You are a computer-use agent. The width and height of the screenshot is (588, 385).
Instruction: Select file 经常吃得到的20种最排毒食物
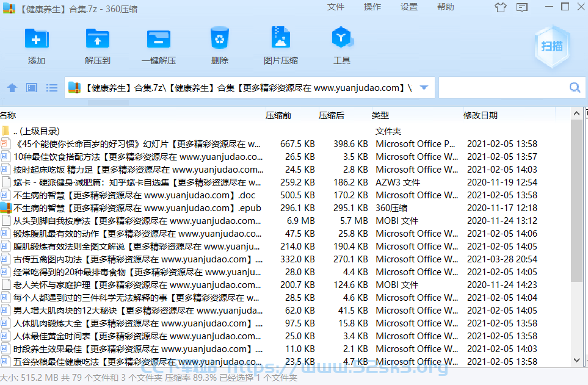137,272
